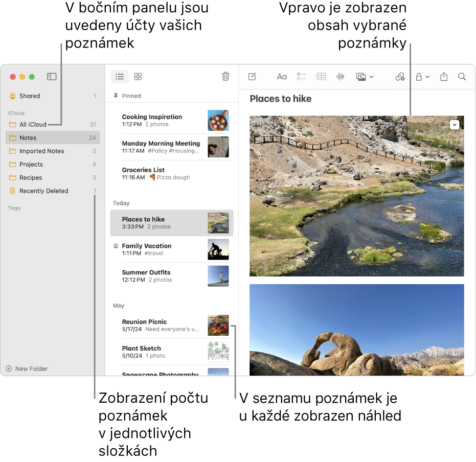Open the Plant Sketch note
This screenshot has height=462, width=476.
tap(172, 352)
